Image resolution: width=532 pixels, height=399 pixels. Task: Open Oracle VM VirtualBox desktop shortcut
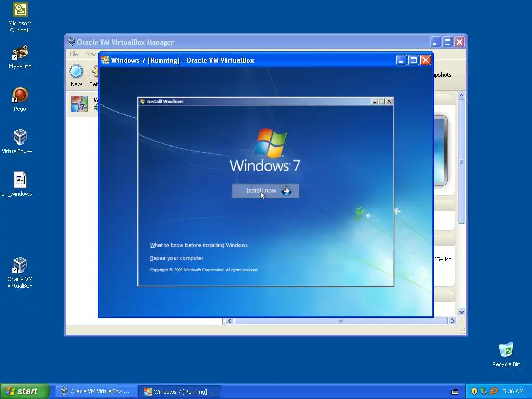20,273
